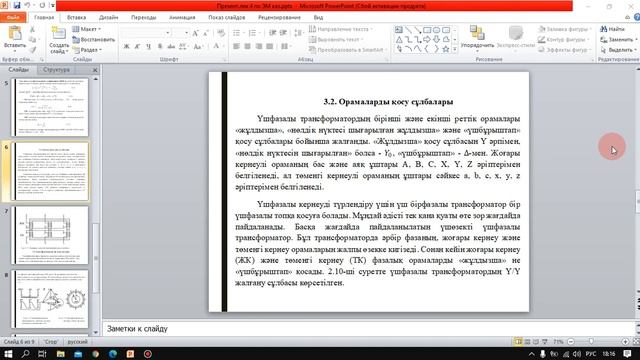Click the Clear formatting eraser icon
This screenshot has width=640, height=360.
point(221,33)
